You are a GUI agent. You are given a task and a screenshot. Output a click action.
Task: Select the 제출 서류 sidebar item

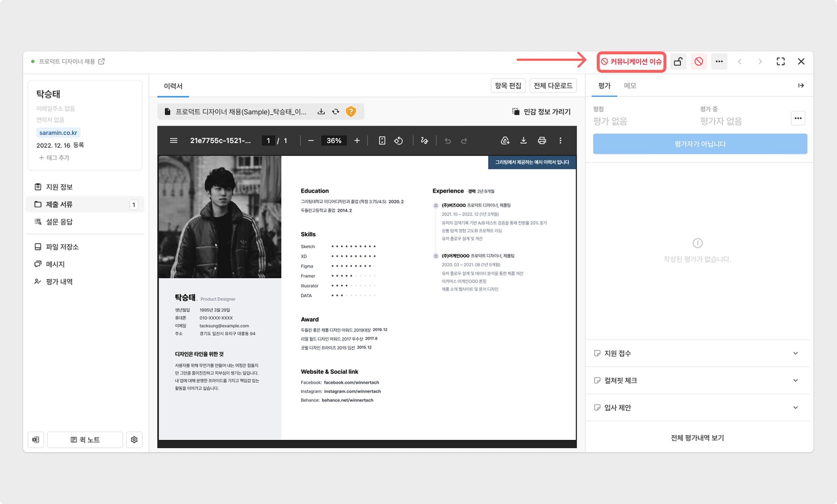coord(85,204)
